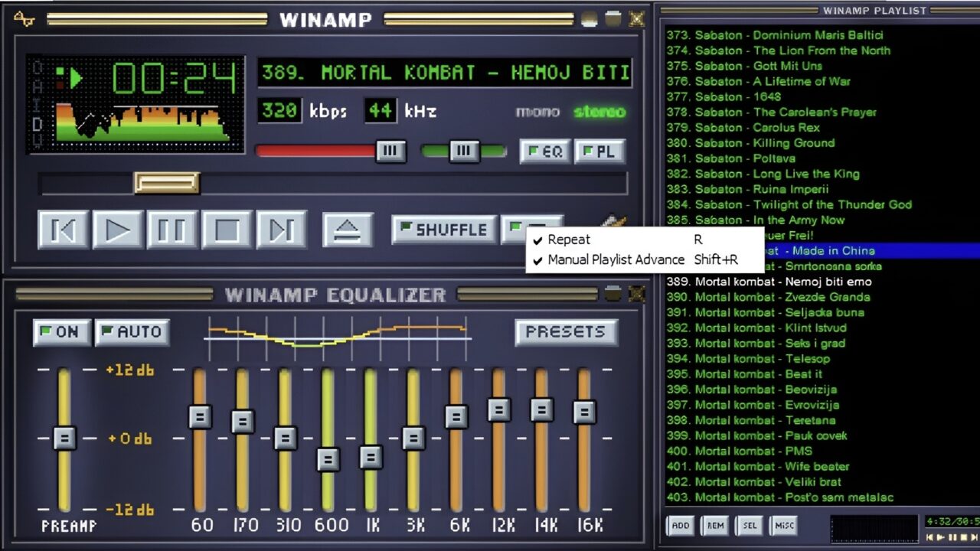Select playlist track 381 Sabaton - Poltava

pos(730,158)
